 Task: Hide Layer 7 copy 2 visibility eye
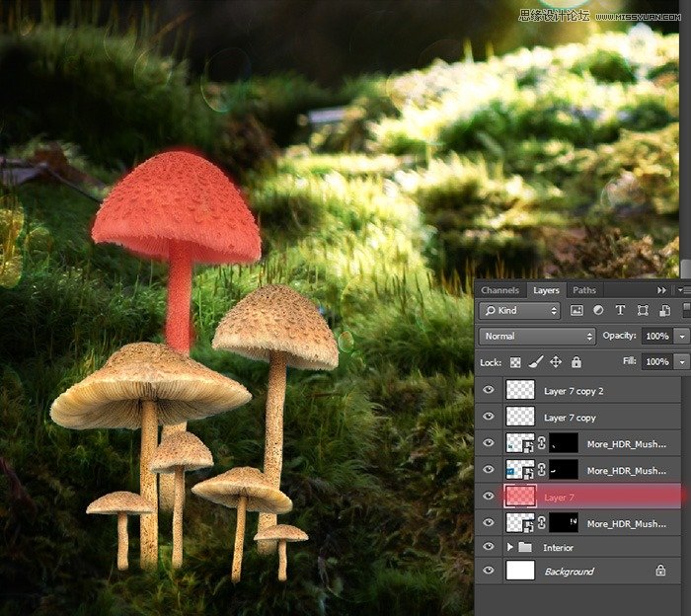(489, 390)
